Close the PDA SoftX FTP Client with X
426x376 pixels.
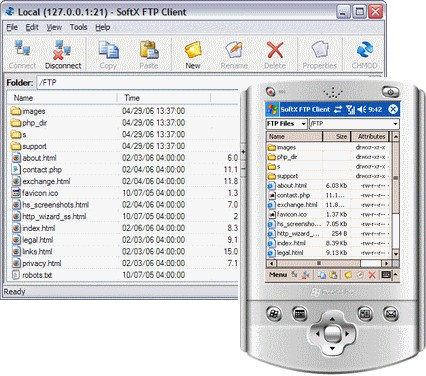(x=393, y=109)
